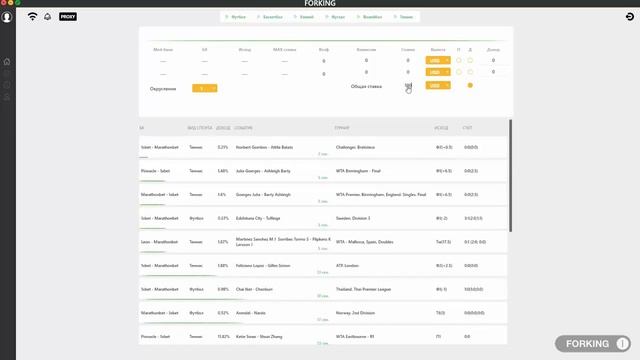
Task: Open Eskilstuna City - Tullinge event
Action: click(x=258, y=218)
